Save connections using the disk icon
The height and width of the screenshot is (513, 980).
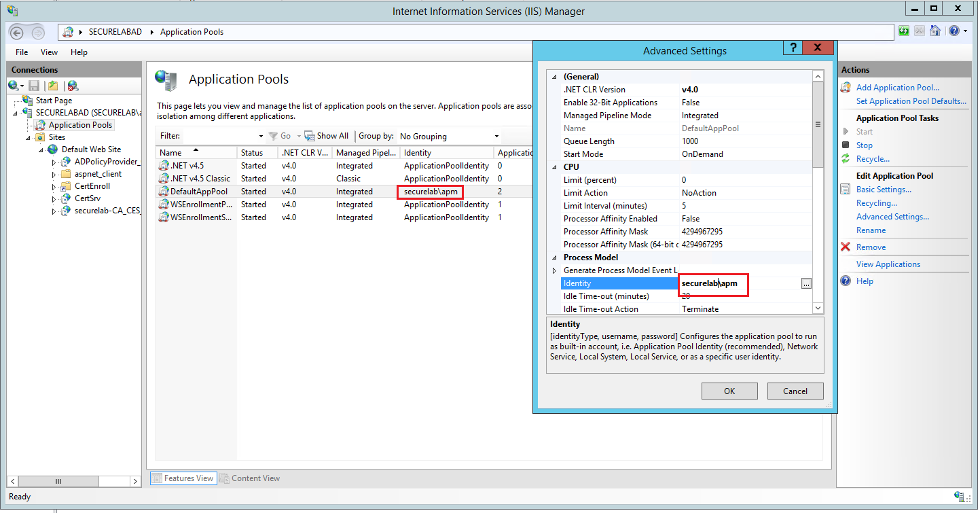tap(34, 86)
